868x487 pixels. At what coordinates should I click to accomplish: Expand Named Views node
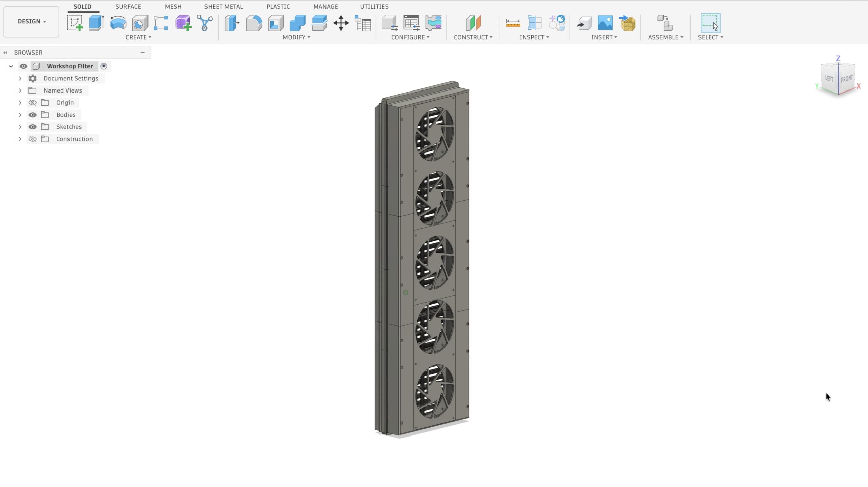point(20,90)
